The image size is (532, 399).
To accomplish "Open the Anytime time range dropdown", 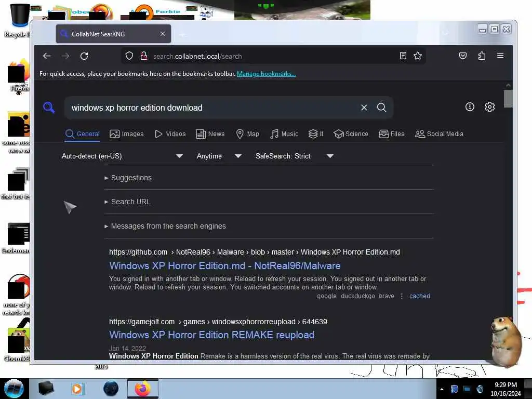I will click(219, 156).
